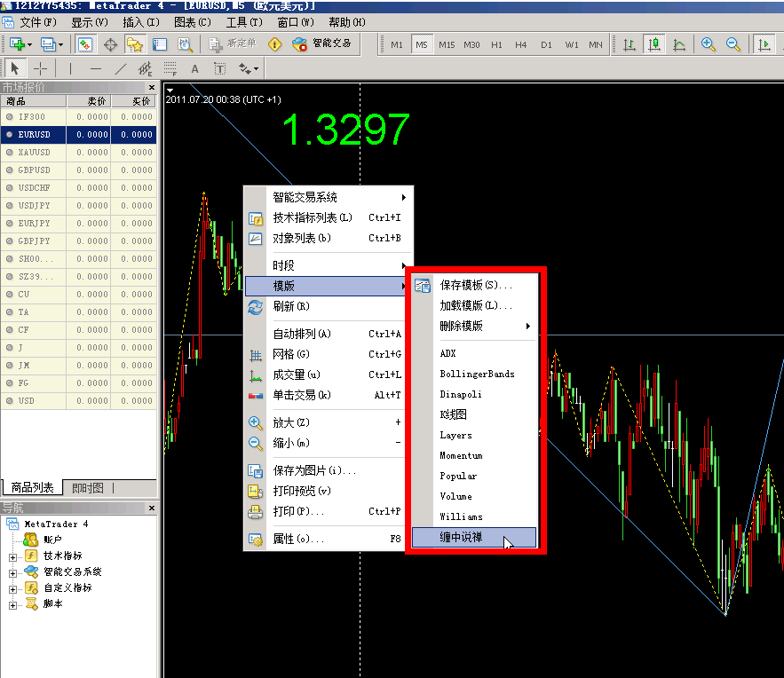This screenshot has height=678, width=784.
Task: Enable candlestick chart mode
Action: (654, 44)
